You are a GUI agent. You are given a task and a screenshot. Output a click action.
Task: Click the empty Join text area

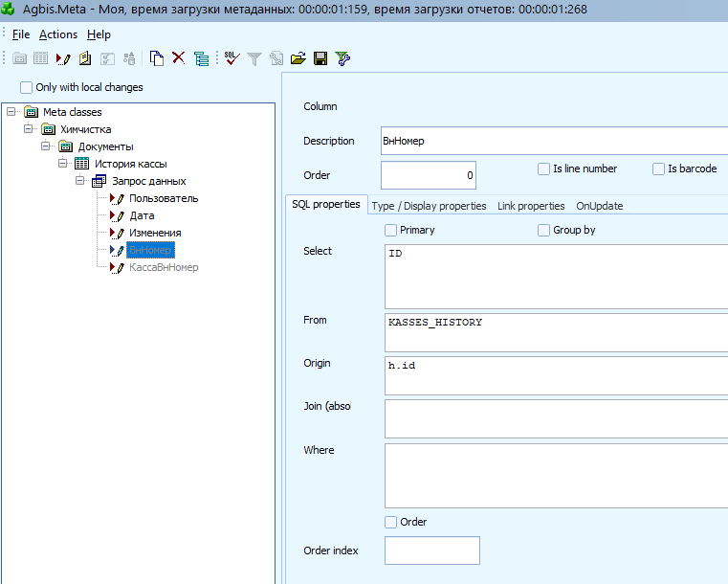[x=556, y=418]
